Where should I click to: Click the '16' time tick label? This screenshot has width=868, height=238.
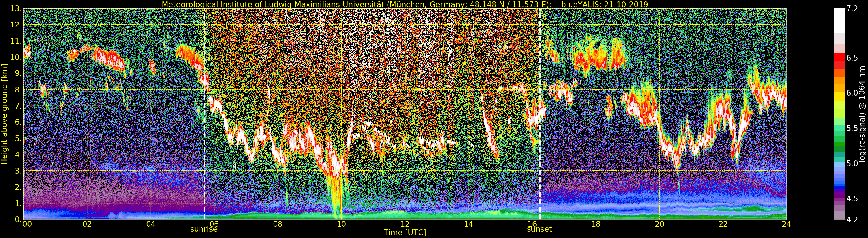click(x=532, y=224)
